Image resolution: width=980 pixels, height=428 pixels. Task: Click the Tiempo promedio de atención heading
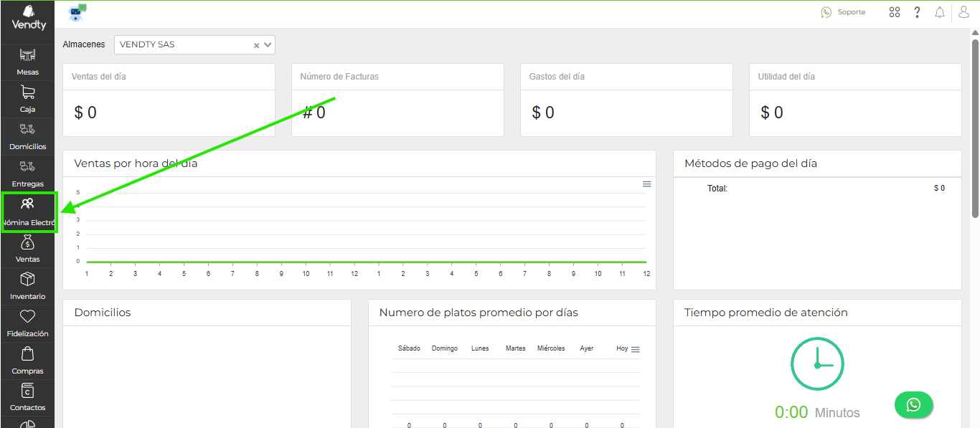[x=766, y=313]
